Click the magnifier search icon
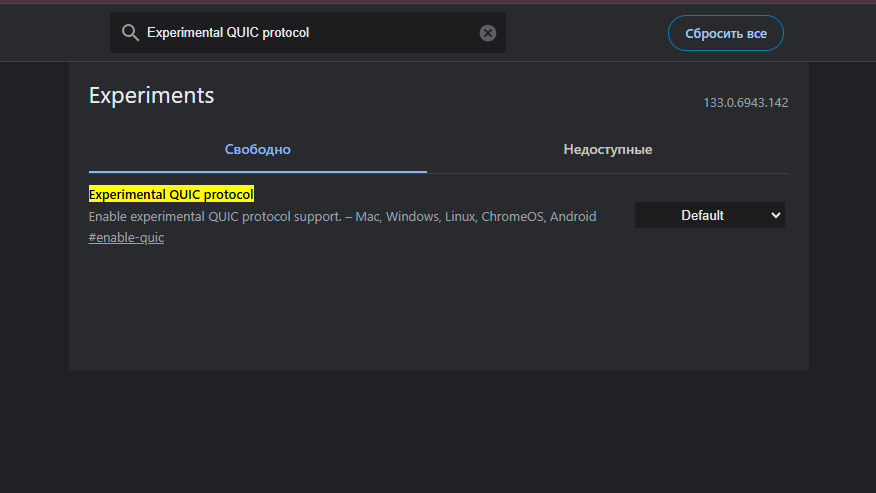 [130, 33]
